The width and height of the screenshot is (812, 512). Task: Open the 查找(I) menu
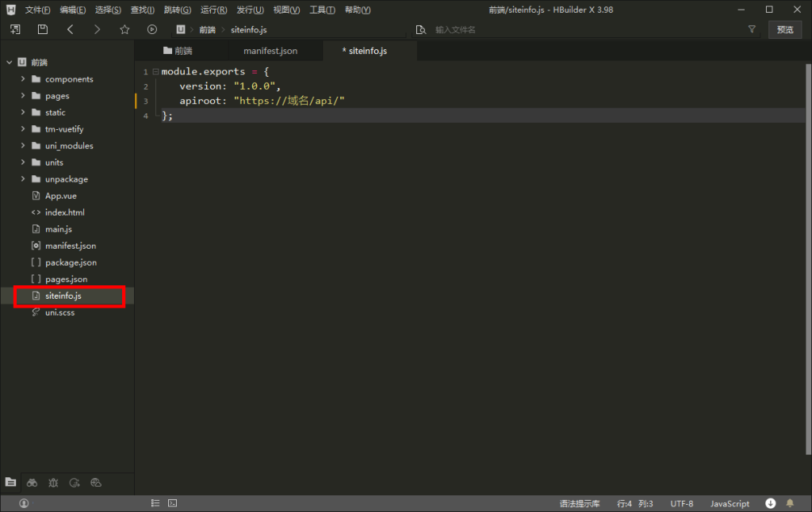pyautogui.click(x=143, y=10)
